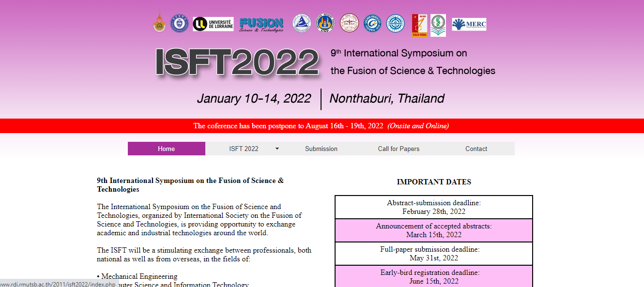Open the Call for Papers page
This screenshot has width=644, height=287.
[x=399, y=149]
